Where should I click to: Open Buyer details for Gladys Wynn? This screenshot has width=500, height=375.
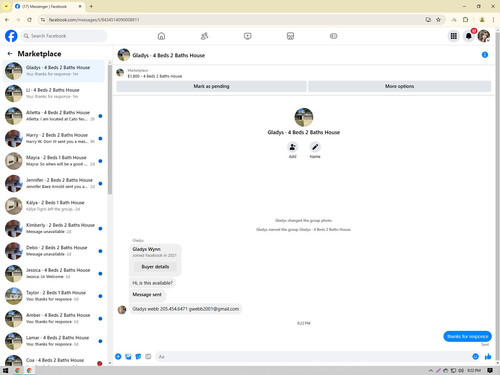[x=155, y=267]
